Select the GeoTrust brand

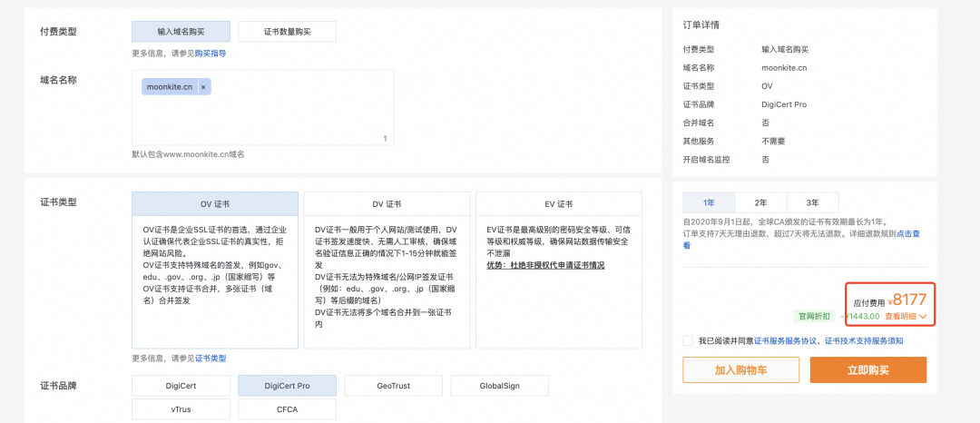393,386
